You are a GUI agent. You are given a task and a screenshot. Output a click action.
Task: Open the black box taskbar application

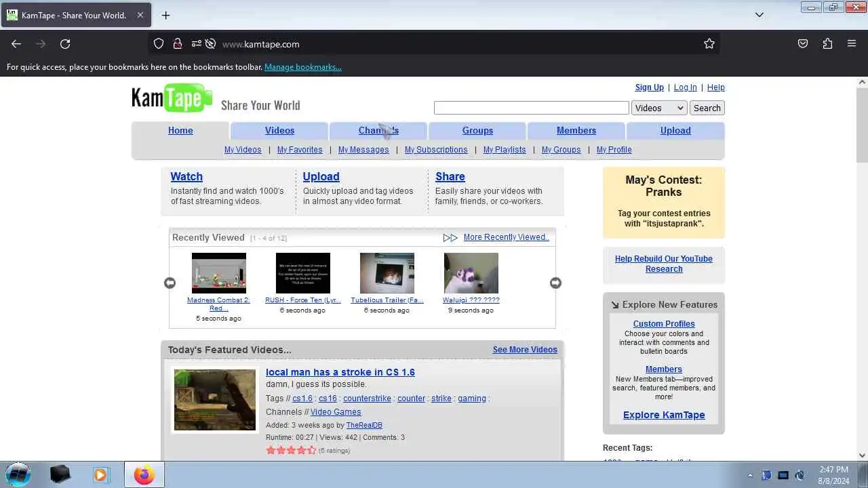point(60,474)
